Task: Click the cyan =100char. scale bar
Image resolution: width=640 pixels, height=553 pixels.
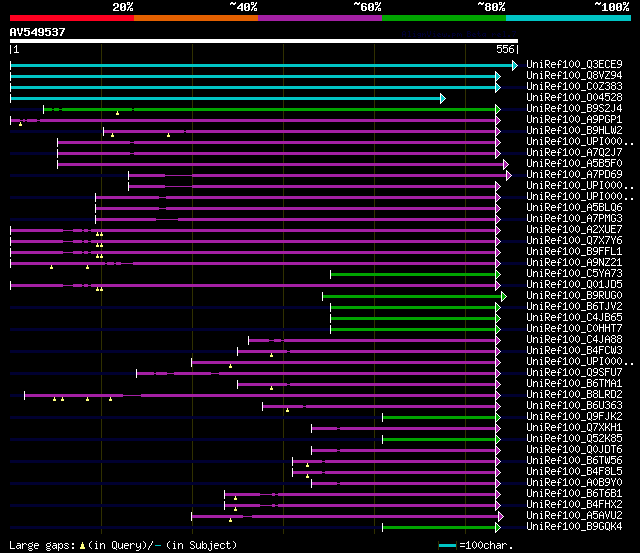Action: click(x=447, y=546)
